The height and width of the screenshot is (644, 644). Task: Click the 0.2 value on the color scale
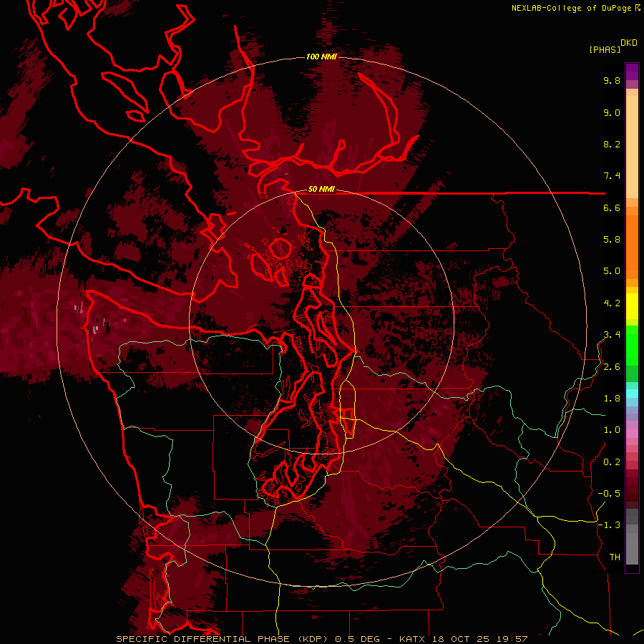[x=612, y=462]
